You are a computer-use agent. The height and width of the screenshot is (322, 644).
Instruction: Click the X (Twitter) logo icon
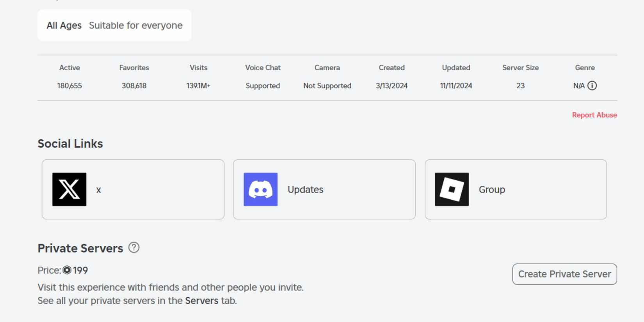(69, 189)
